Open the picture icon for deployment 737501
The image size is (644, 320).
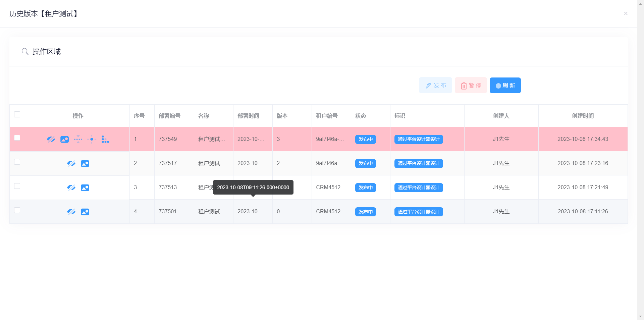coord(85,212)
